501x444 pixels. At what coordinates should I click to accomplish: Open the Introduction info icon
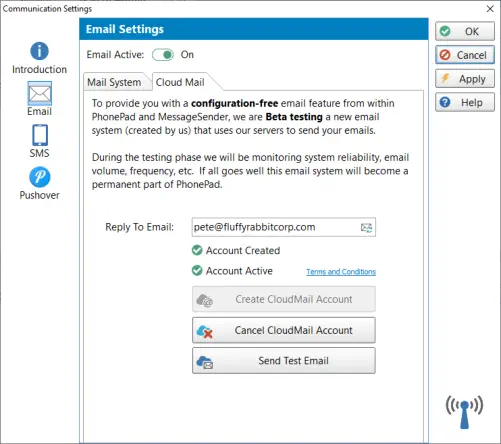pyautogui.click(x=39, y=51)
